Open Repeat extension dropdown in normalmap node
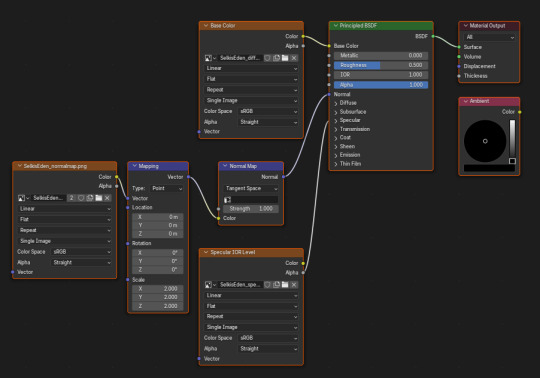This screenshot has height=378, width=540. 64,230
